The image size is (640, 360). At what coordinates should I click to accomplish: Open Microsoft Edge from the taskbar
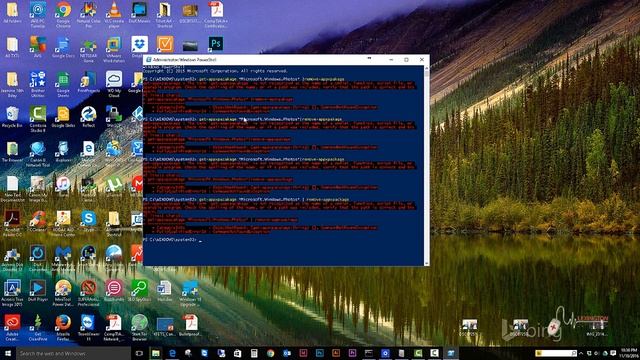172,353
